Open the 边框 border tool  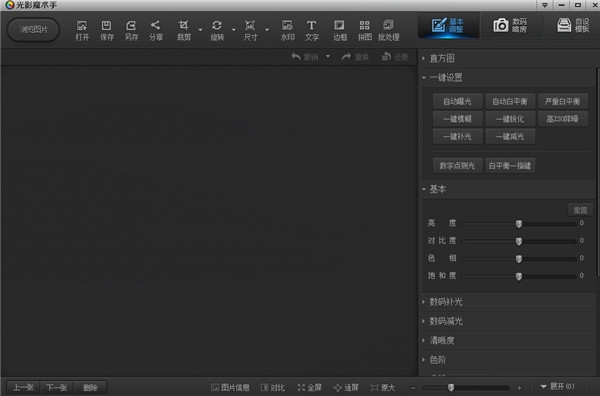(340, 31)
